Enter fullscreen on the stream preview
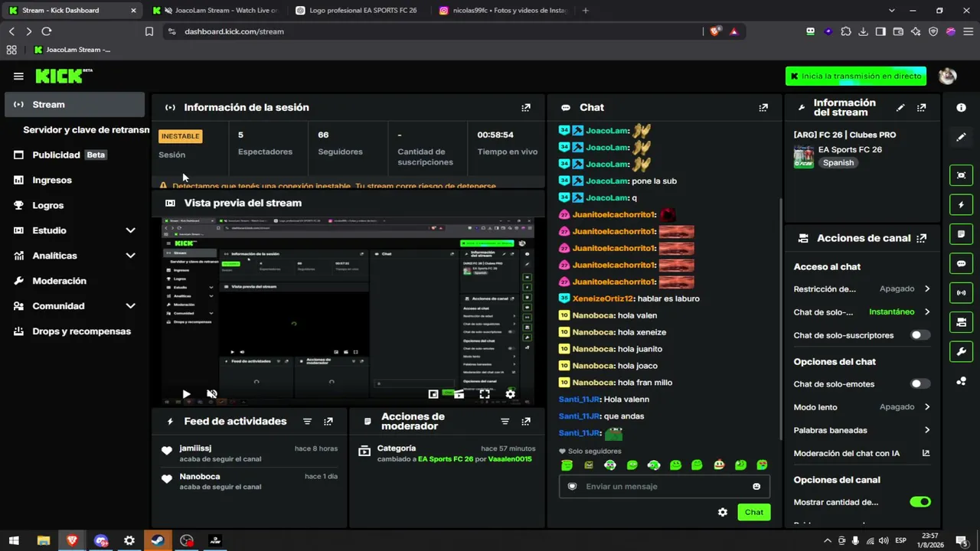980x551 pixels. pyautogui.click(x=485, y=394)
